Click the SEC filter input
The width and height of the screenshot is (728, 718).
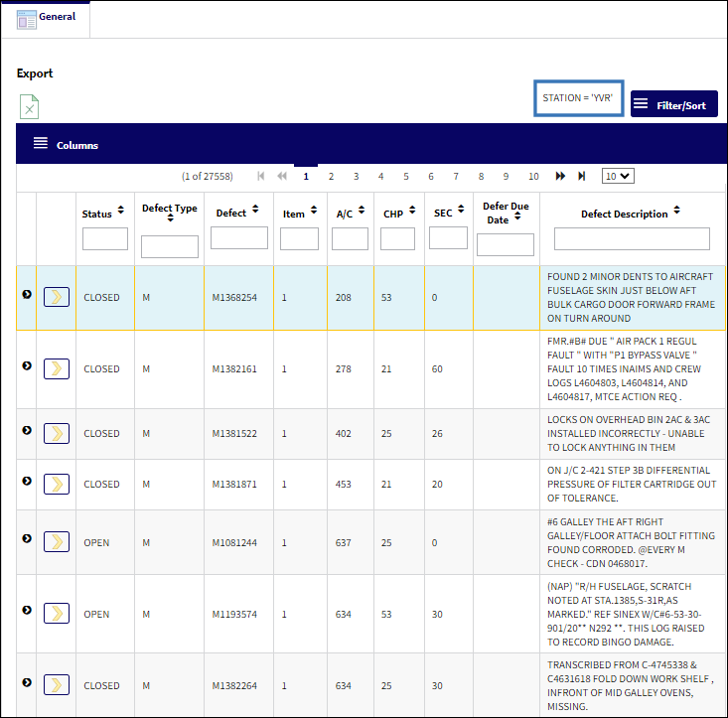[449, 237]
